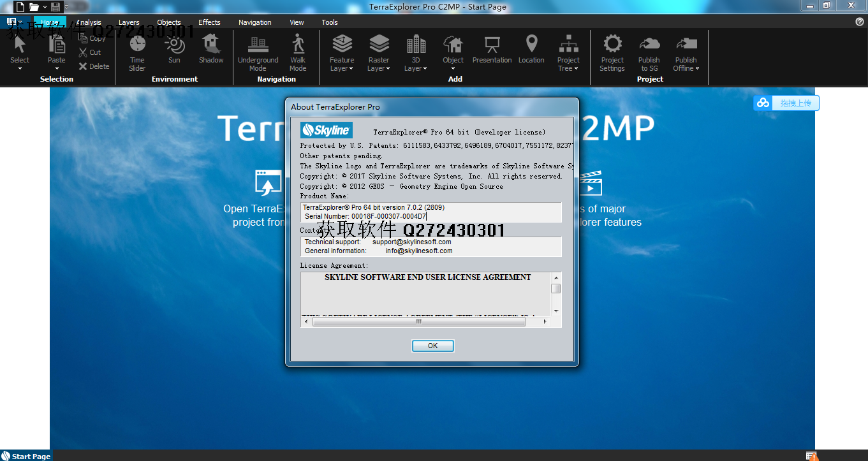
Task: Copy the selection with the Copy tool
Action: click(x=92, y=38)
